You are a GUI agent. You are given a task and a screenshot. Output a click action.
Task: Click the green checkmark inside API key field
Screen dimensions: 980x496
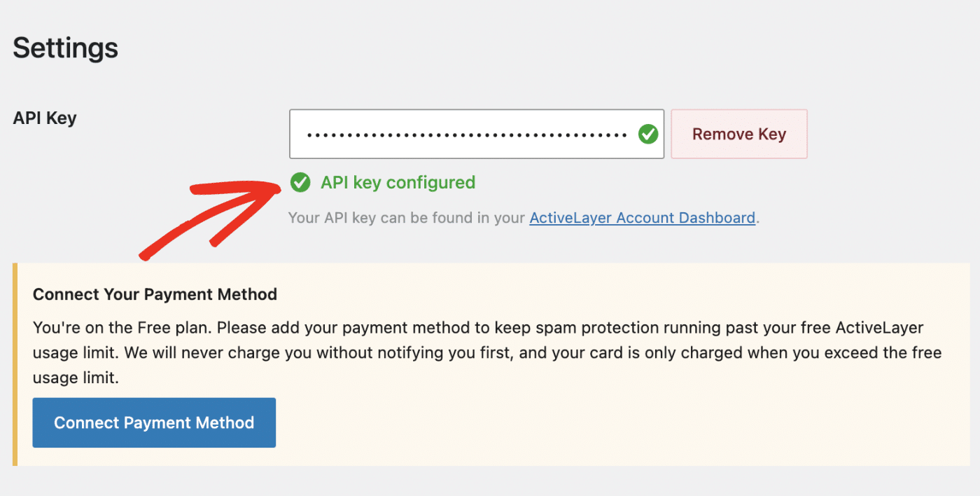[x=648, y=134]
